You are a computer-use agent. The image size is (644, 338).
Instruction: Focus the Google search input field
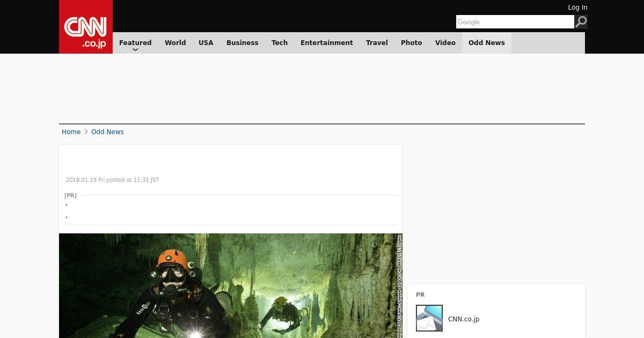point(515,21)
